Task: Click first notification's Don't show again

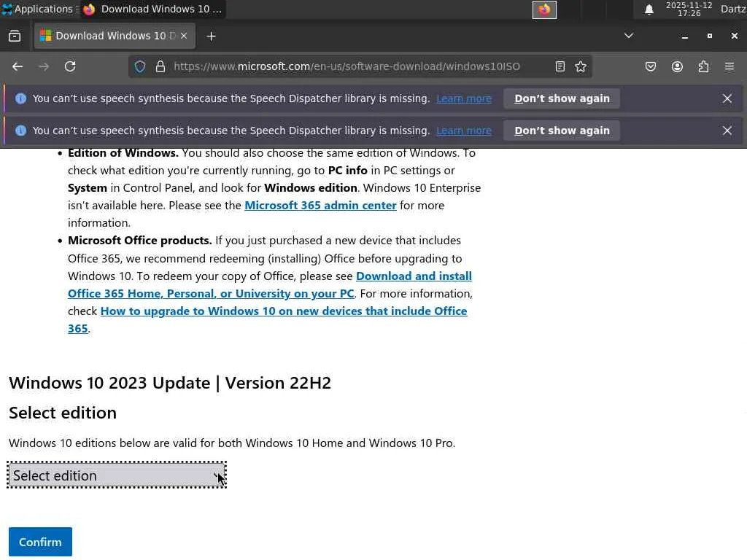Action: coord(562,98)
